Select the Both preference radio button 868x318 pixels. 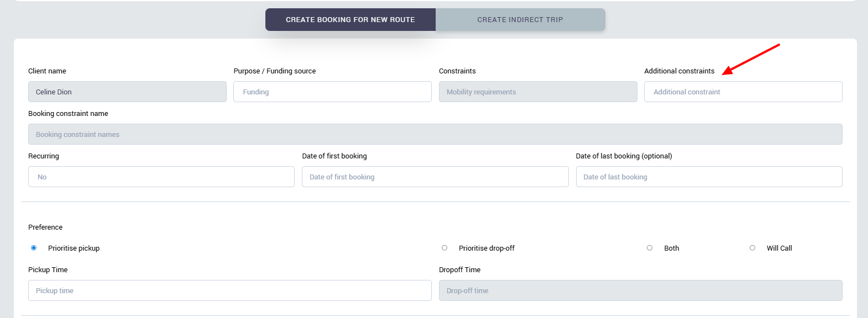[x=650, y=248]
